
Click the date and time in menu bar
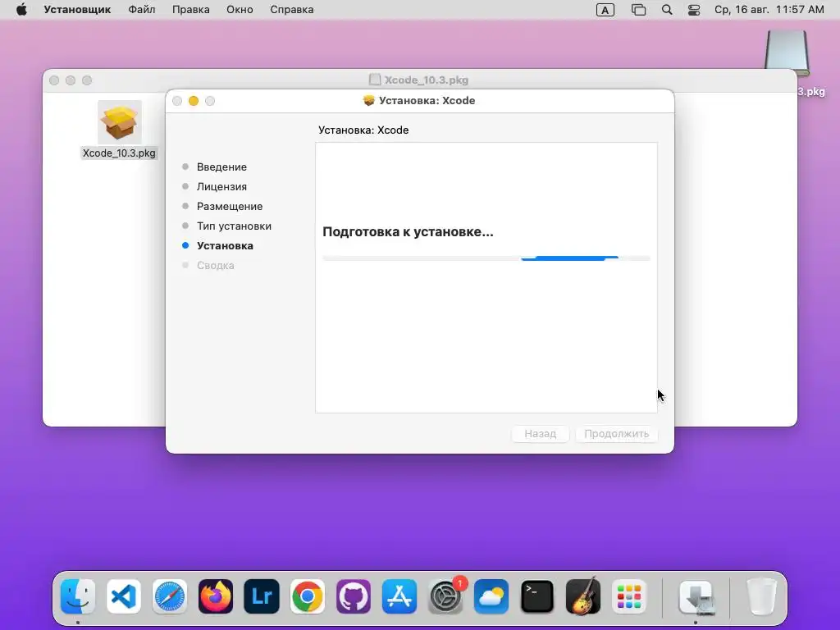(769, 10)
